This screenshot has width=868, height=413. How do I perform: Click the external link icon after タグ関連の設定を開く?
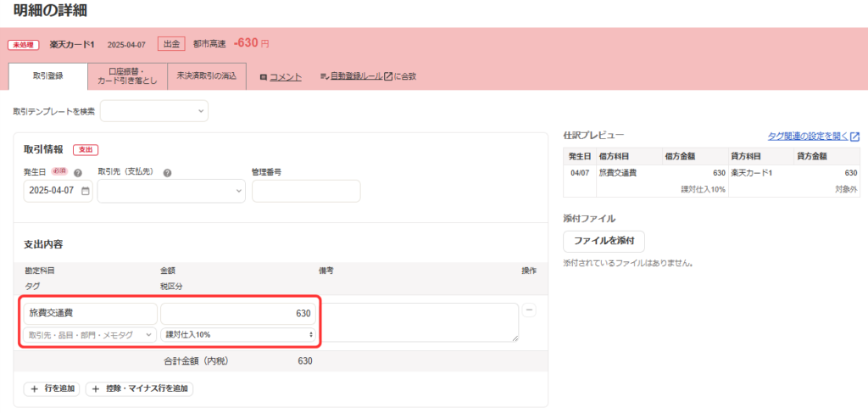[854, 136]
